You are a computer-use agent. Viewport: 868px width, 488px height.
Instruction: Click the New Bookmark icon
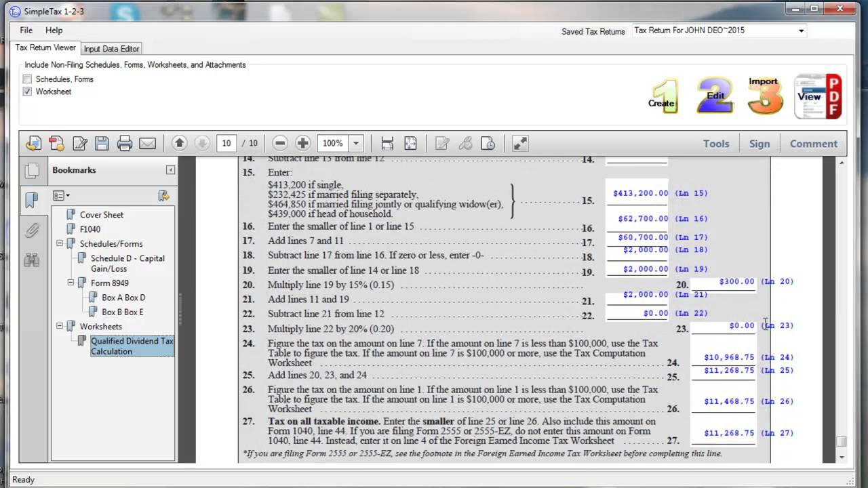(164, 195)
